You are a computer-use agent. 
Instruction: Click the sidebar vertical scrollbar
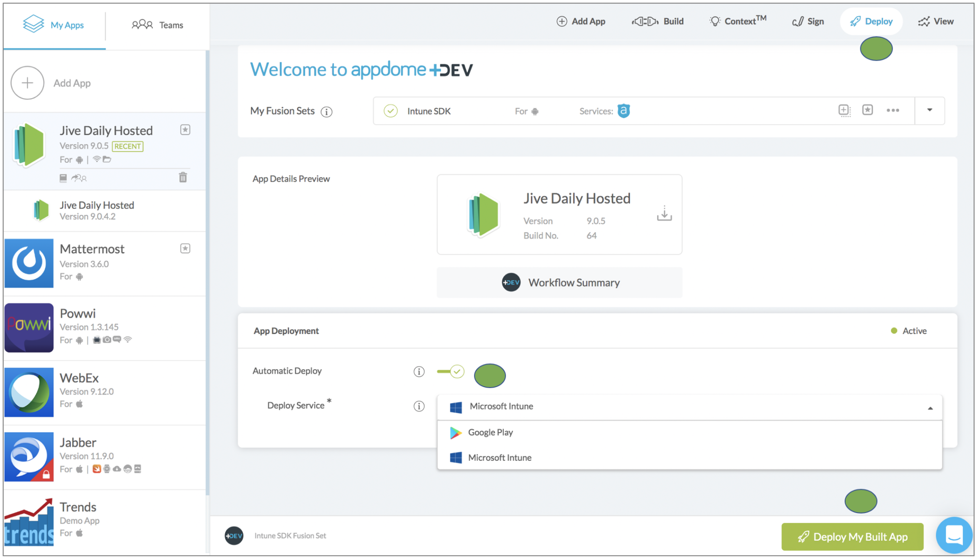207,273
